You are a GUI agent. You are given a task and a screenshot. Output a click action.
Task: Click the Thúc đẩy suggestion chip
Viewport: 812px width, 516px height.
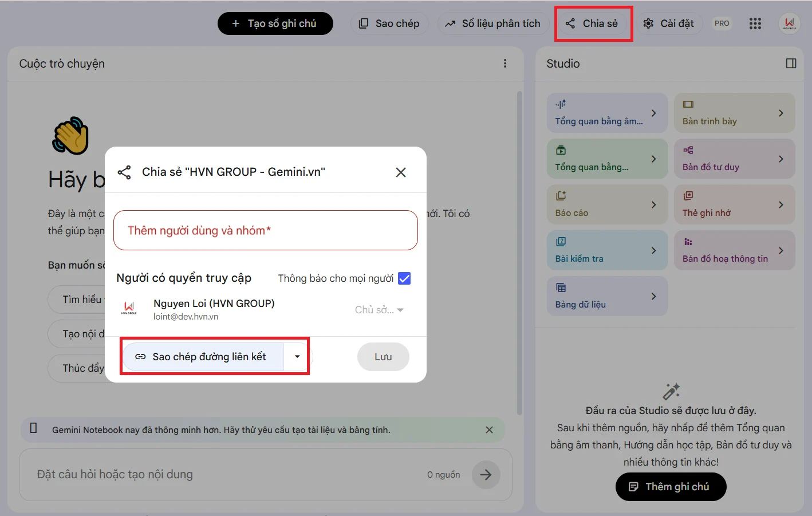pyautogui.click(x=77, y=368)
